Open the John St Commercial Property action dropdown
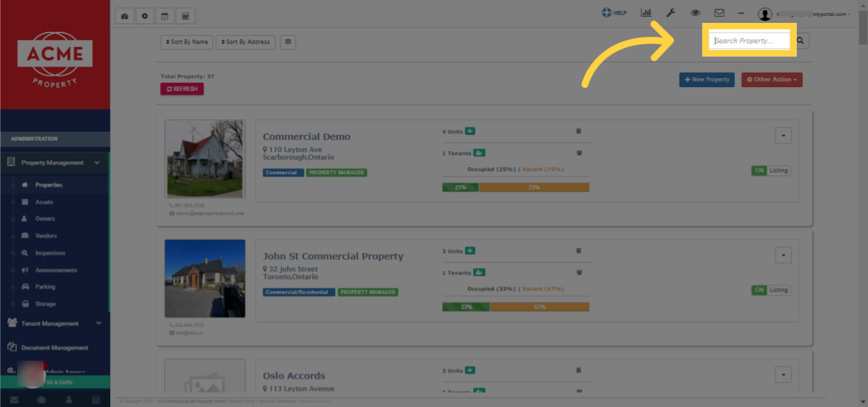 coord(783,255)
